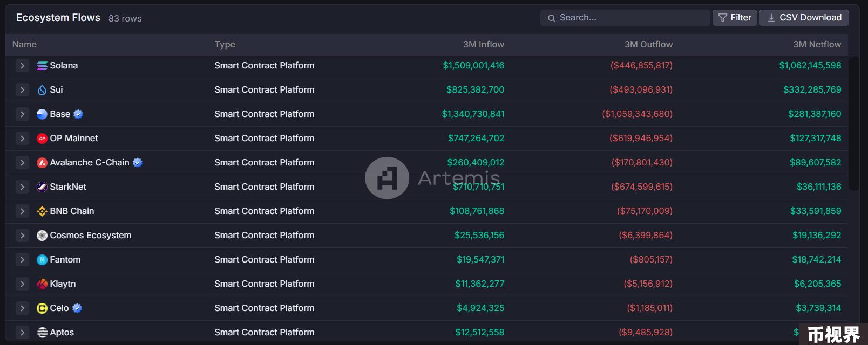Focus the Search input field
The image size is (868, 345).
point(625,18)
